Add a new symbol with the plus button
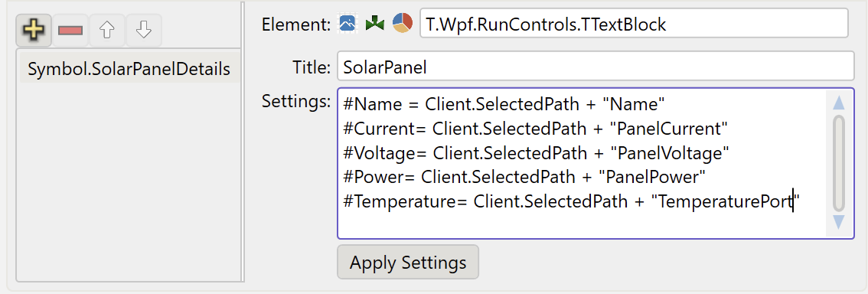868x294 pixels. tap(34, 30)
